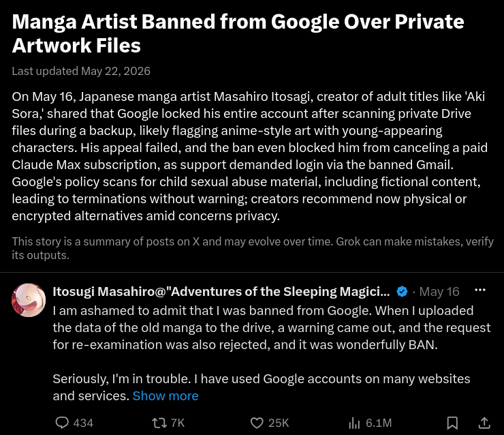504x435 pixels.
Task: Click the repost arrows icon
Action: pyautogui.click(x=159, y=423)
